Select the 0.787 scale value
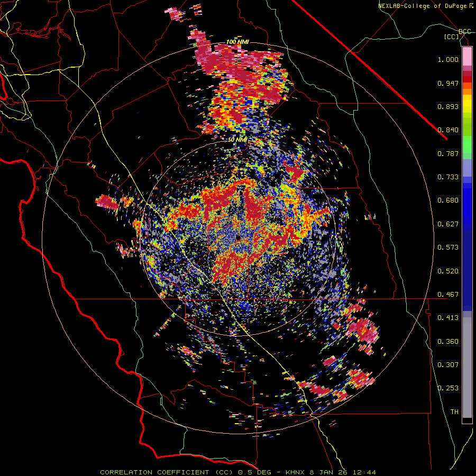The image size is (476, 476). (448, 153)
